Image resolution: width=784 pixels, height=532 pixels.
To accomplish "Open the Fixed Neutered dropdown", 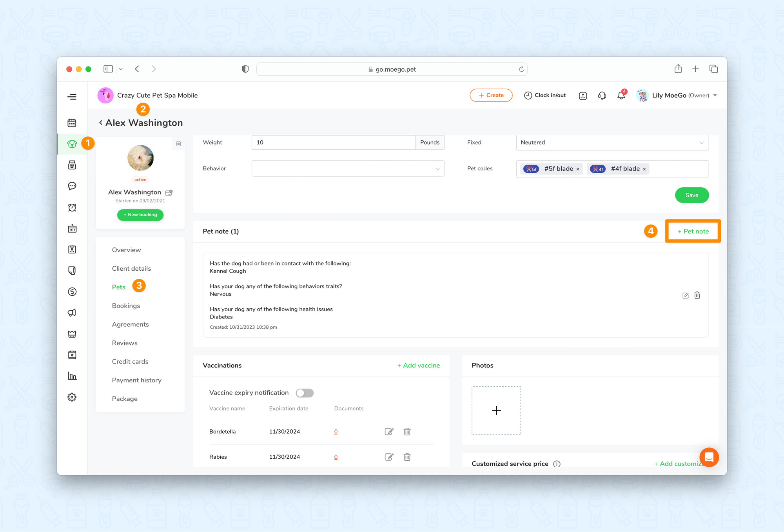I will coord(612,143).
